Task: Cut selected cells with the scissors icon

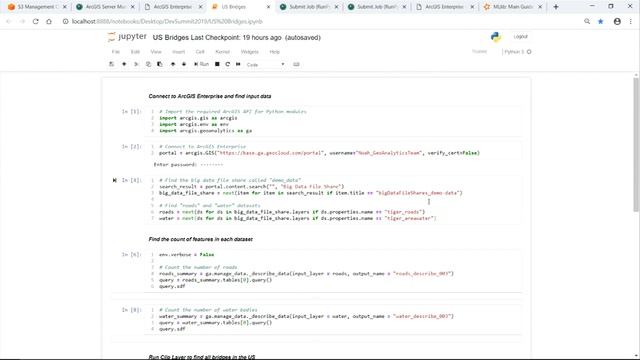Action: [136, 64]
